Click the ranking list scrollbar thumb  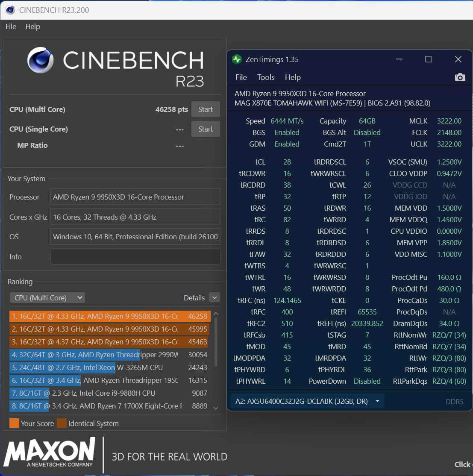click(x=216, y=342)
